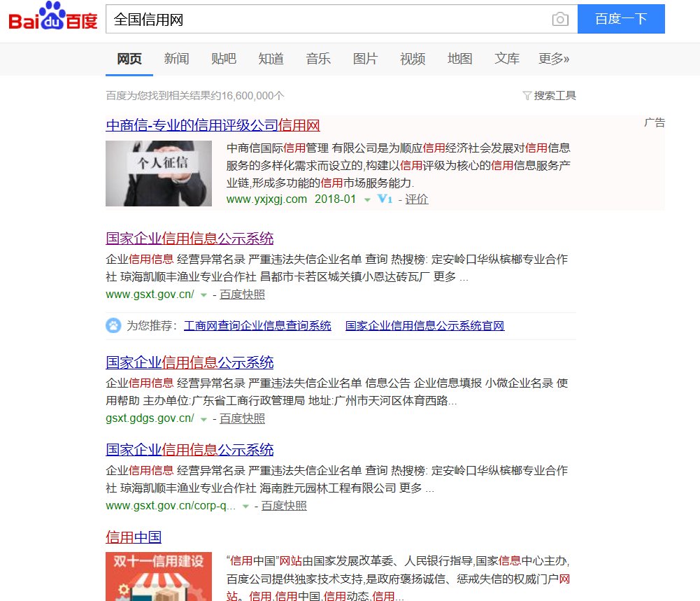This screenshot has width=700, height=601.
Task: Click the 百度一下 search button
Action: click(x=621, y=19)
